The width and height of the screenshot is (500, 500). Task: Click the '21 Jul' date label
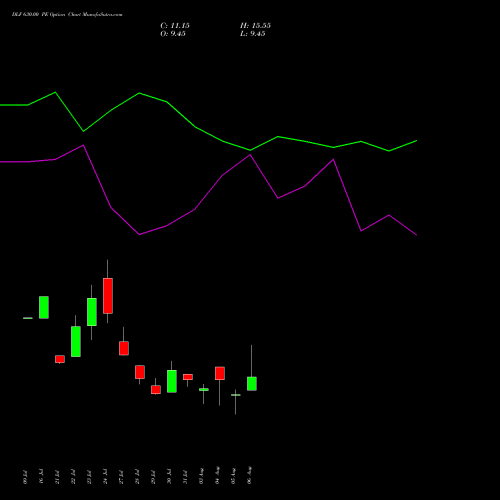(57, 477)
